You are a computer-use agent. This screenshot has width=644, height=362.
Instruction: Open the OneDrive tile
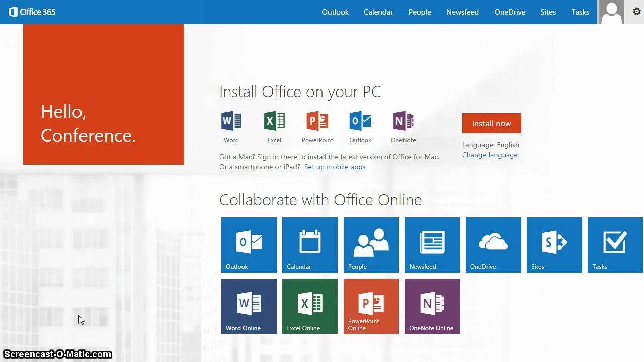pyautogui.click(x=494, y=245)
